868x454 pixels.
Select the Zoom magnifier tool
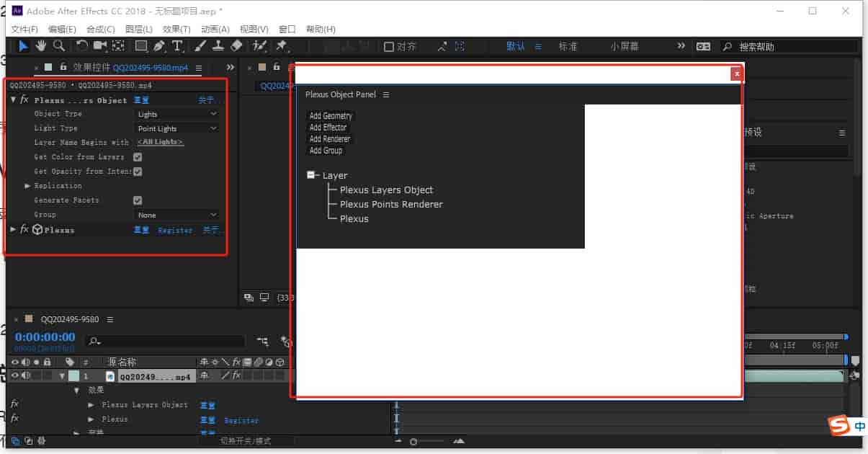click(58, 46)
